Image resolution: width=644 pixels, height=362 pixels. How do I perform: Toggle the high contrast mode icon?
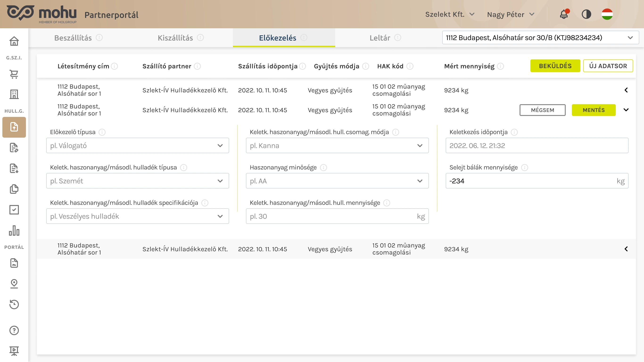[586, 14]
